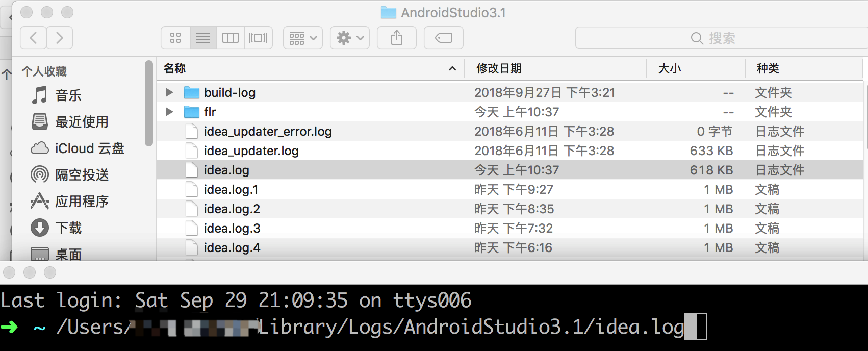Click build-log date 2018年9月27日 下午3:21
Viewport: 868px width, 351px height.
pos(545,92)
